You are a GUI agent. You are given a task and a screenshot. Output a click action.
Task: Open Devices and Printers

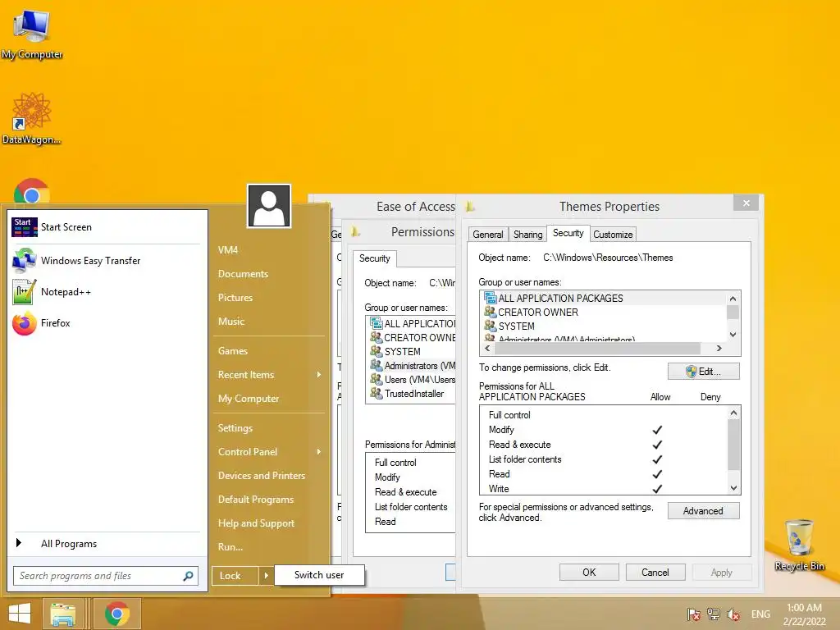(x=262, y=476)
